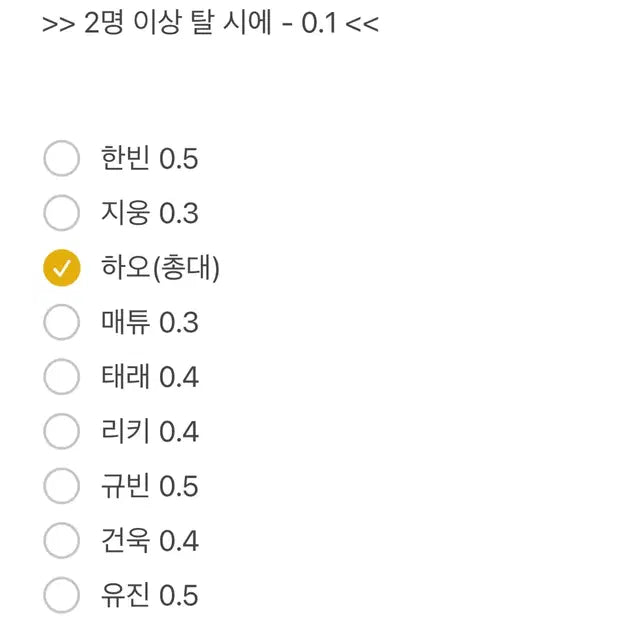Screen dimensions: 640x640
Task: Click the yellow checkmark next to 하오(총대)
Action: [62, 268]
